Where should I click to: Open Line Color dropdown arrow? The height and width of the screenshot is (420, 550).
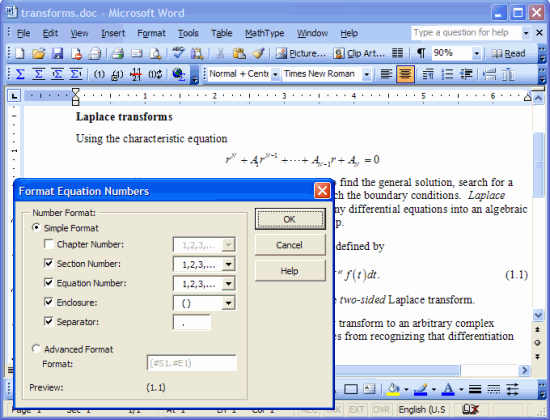point(434,389)
